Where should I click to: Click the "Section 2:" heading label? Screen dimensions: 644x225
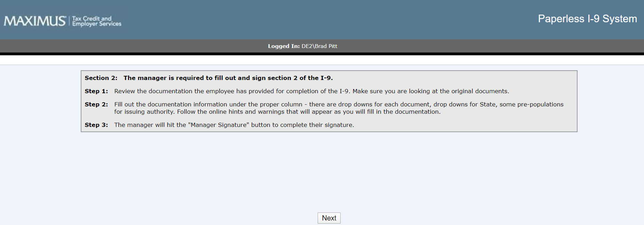(101, 78)
